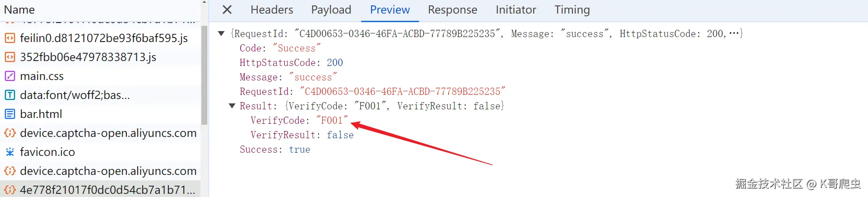
Task: Click the 4e778f21017f XHR request icon
Action: [x=10, y=190]
